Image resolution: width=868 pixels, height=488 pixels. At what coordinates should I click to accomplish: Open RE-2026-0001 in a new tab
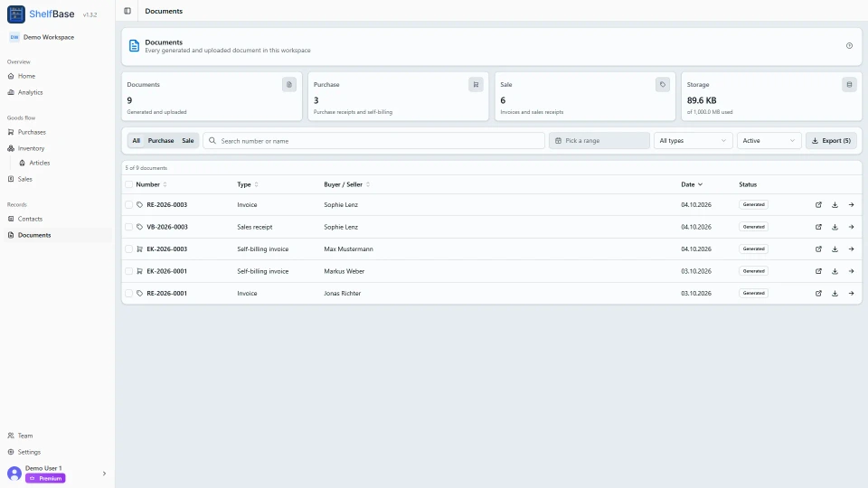click(818, 293)
